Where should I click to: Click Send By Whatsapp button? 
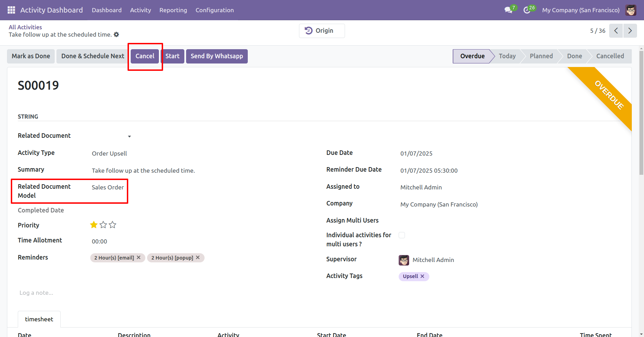(217, 56)
